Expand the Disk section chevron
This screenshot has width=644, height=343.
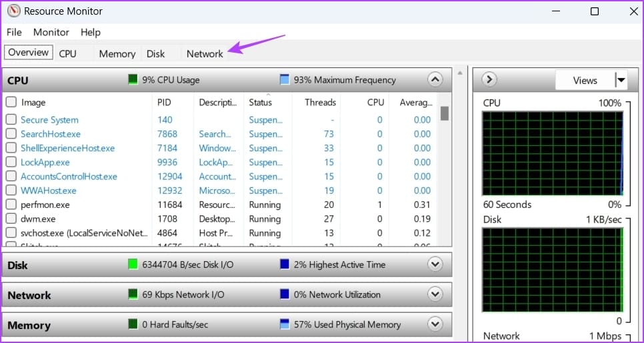[435, 264]
